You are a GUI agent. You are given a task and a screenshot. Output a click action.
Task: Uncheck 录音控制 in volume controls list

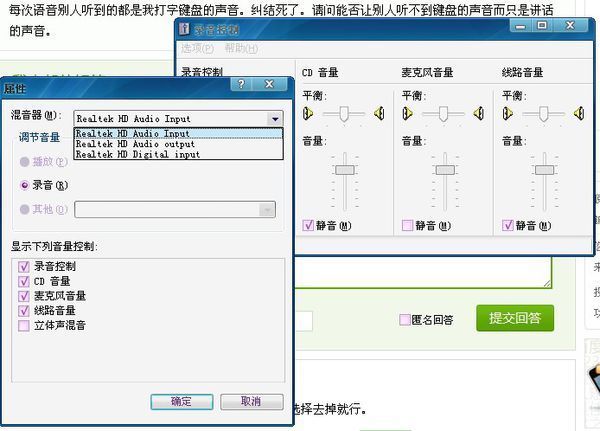pyautogui.click(x=24, y=266)
